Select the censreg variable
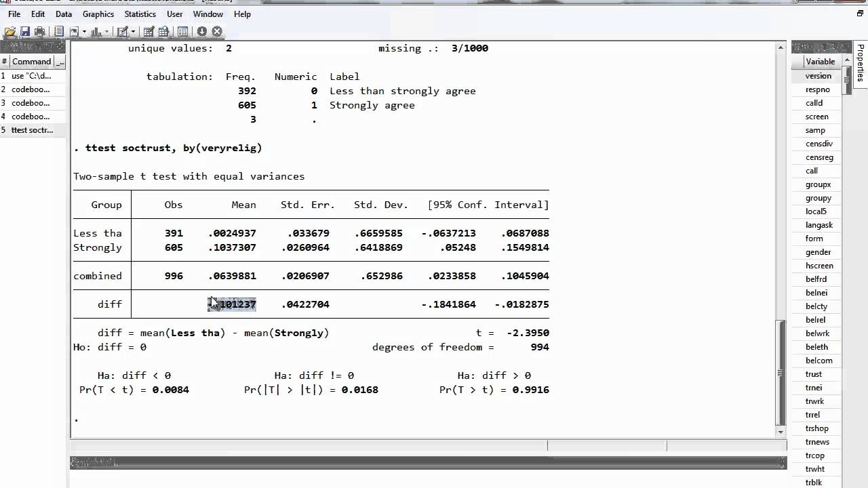 pyautogui.click(x=819, y=157)
